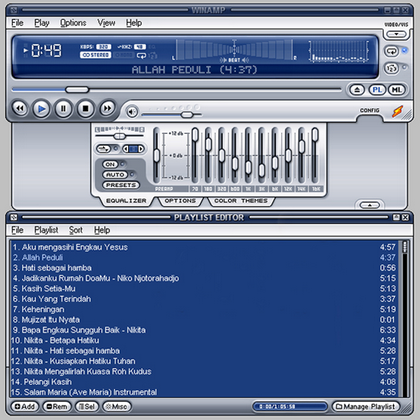Click the 16K equalizer band slider
420x420 pixels.
[315, 134]
